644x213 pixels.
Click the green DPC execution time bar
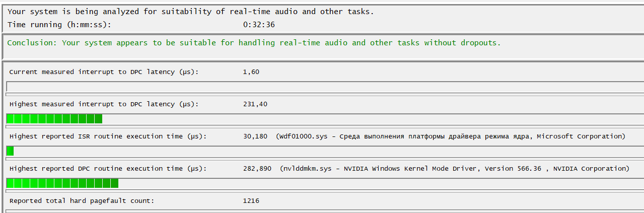62,183
